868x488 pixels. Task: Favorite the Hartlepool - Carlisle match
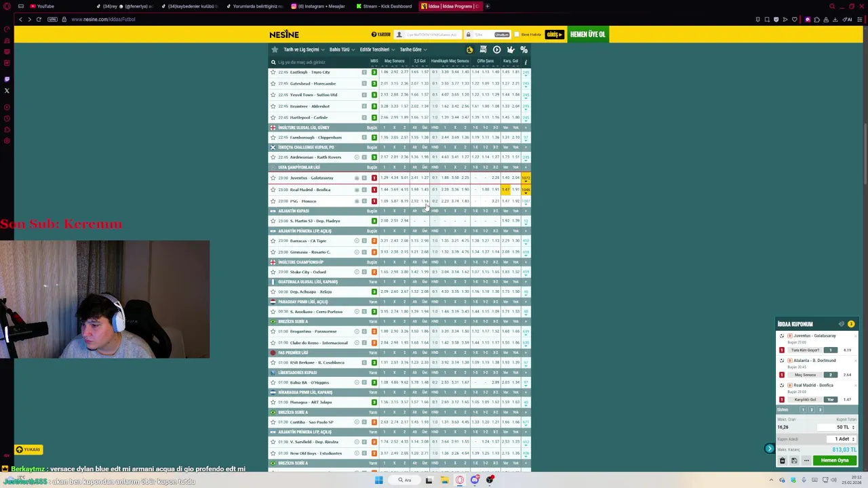[273, 117]
